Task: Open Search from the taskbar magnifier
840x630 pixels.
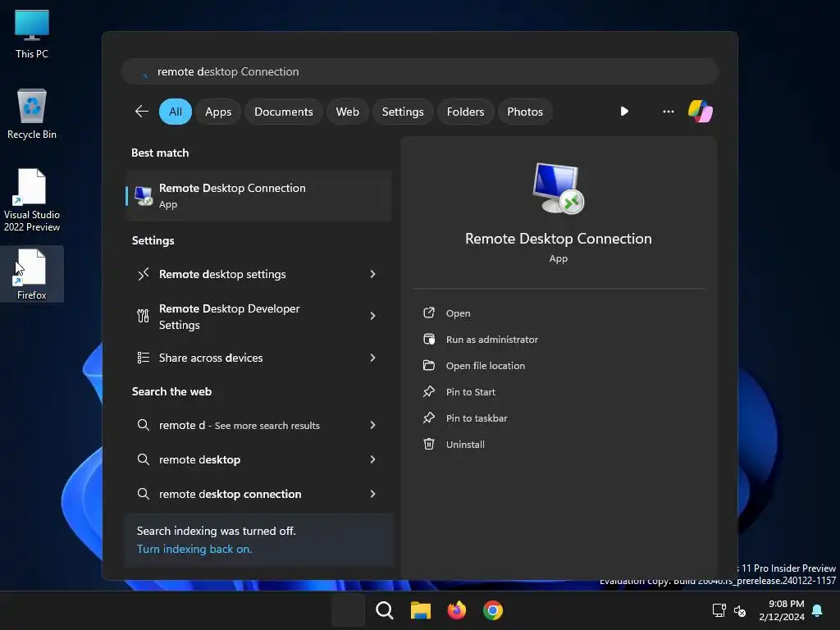Action: [x=384, y=610]
